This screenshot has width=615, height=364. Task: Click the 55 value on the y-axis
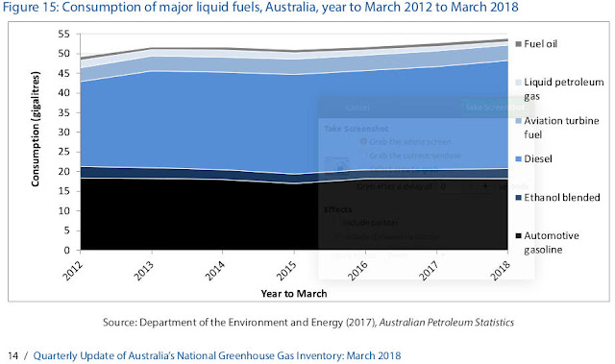pos(64,34)
